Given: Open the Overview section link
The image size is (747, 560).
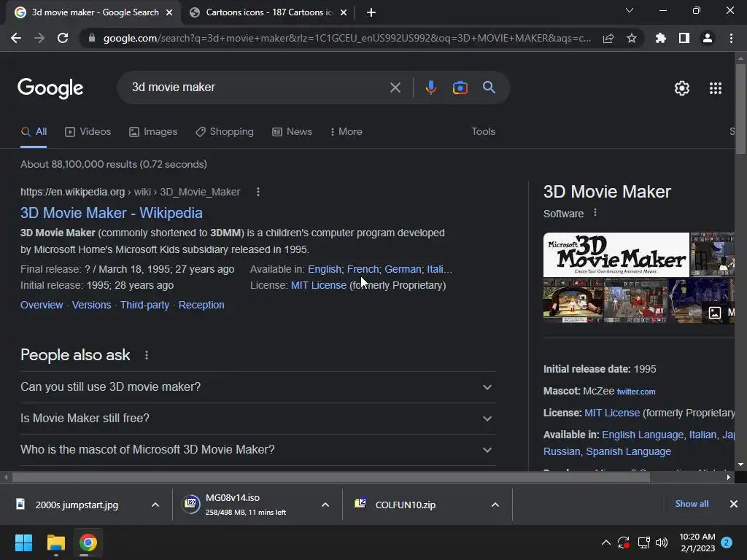Looking at the screenshot, I should [42, 306].
